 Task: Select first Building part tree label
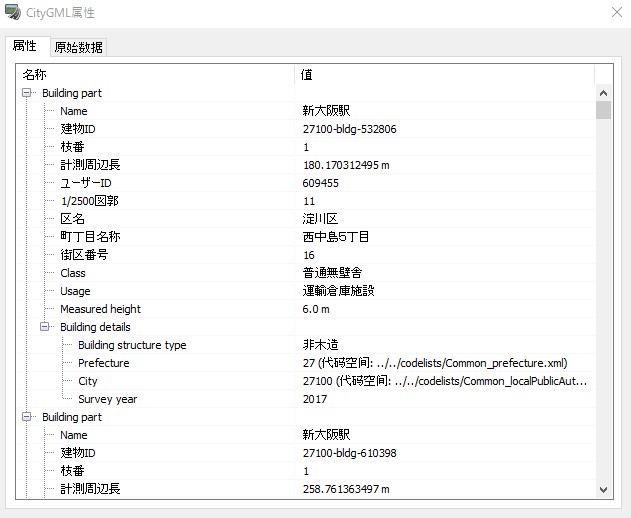click(x=72, y=93)
